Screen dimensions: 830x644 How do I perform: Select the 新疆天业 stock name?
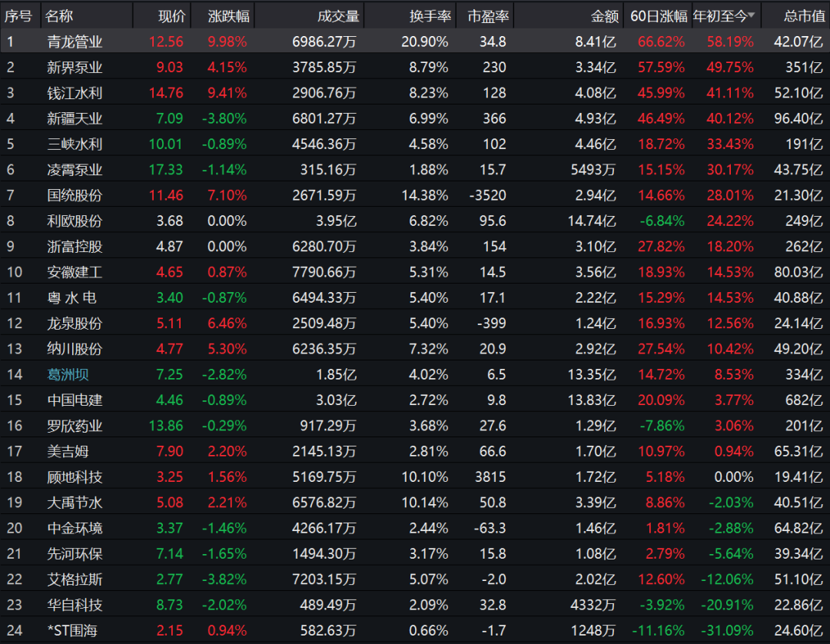[75, 118]
